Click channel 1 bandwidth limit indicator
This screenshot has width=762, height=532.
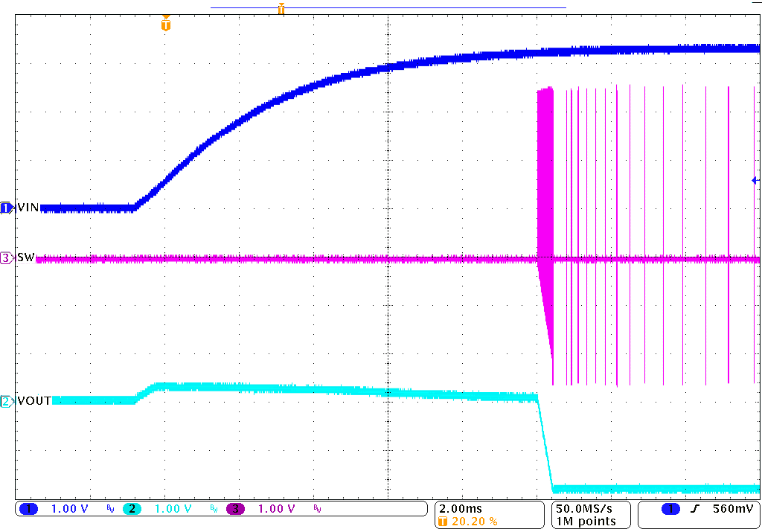tap(109, 509)
